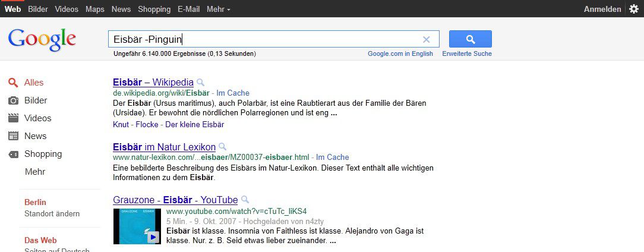Select Bilder camera icon in the left sidebar
This screenshot has width=644, height=252.
click(x=14, y=100)
